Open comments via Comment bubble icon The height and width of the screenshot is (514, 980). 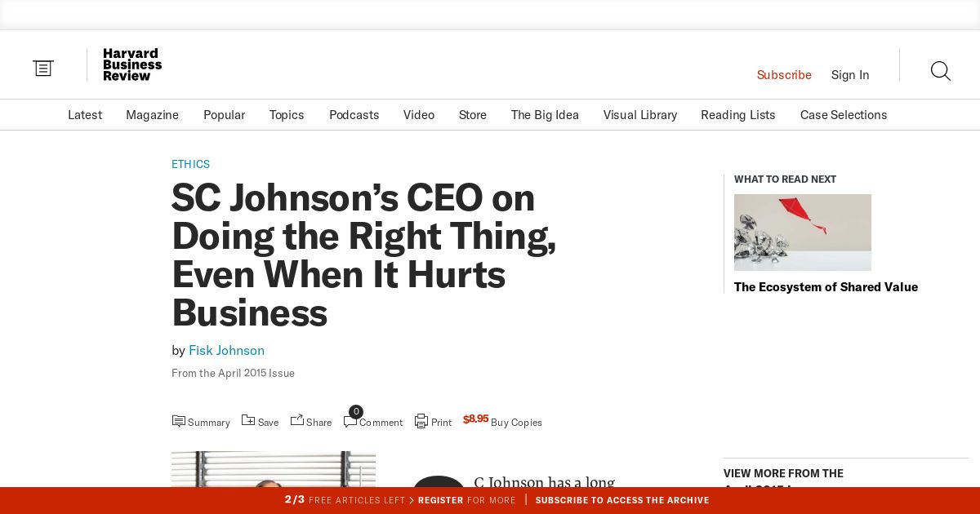[350, 422]
